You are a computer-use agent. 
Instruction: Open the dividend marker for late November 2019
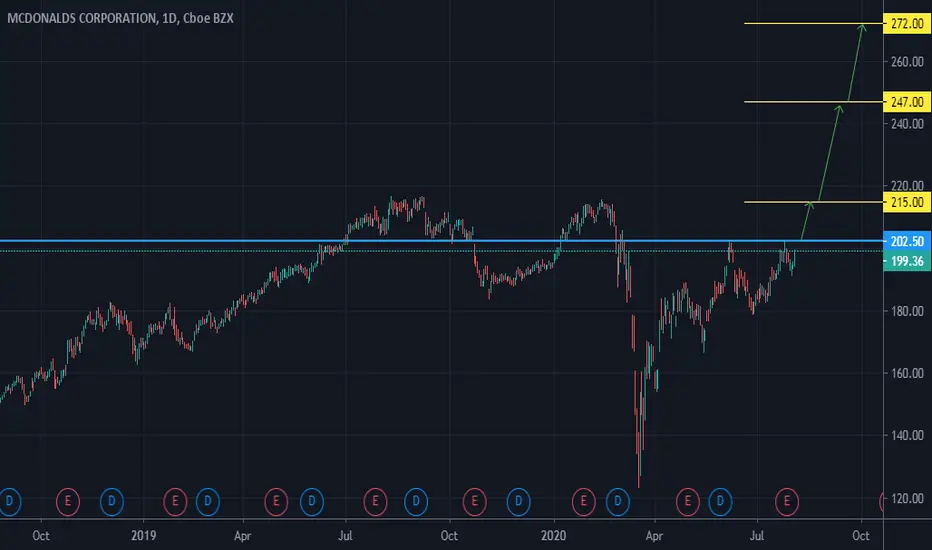pyautogui.click(x=518, y=502)
